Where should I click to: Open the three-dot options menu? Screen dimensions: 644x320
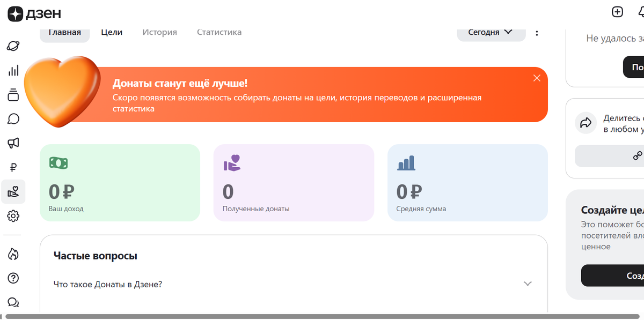(537, 32)
